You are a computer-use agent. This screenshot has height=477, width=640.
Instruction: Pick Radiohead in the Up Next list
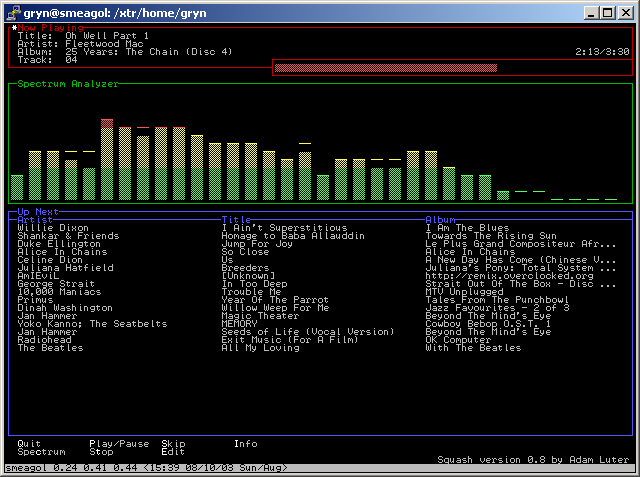[x=44, y=340]
